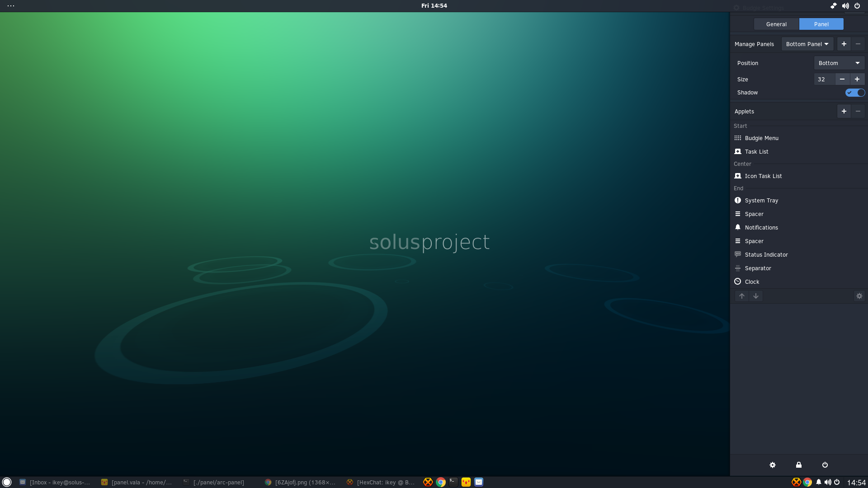Switch to the [./panel/arc-panel] terminal task
Image resolution: width=868 pixels, height=488 pixels.
coord(218,483)
